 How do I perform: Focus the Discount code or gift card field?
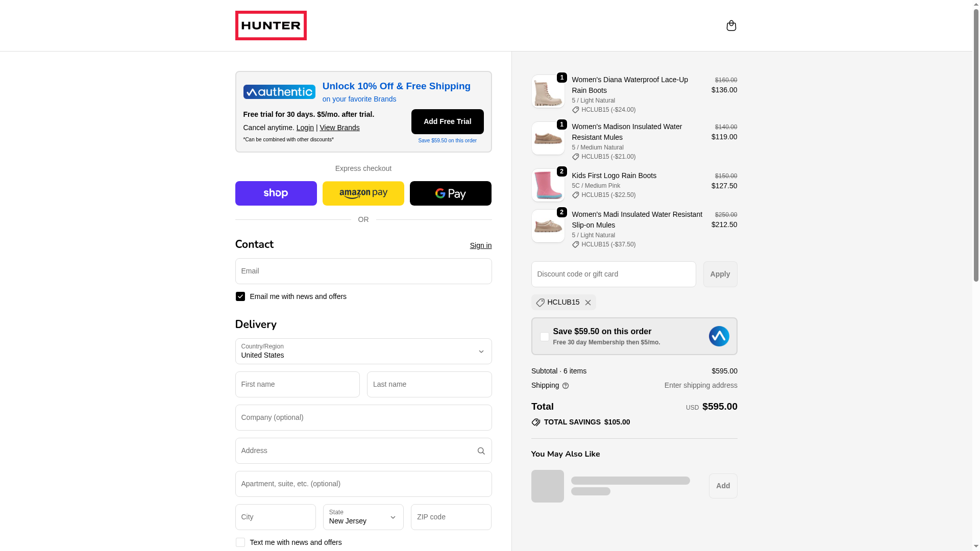[614, 274]
